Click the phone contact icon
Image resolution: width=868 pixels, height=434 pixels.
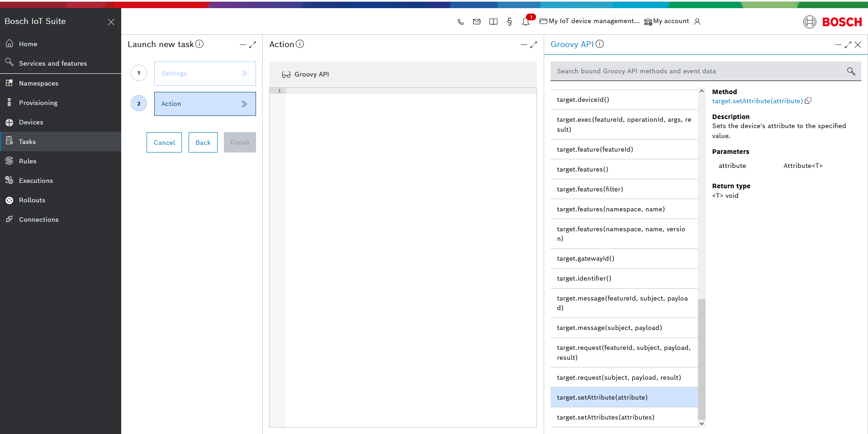(460, 22)
